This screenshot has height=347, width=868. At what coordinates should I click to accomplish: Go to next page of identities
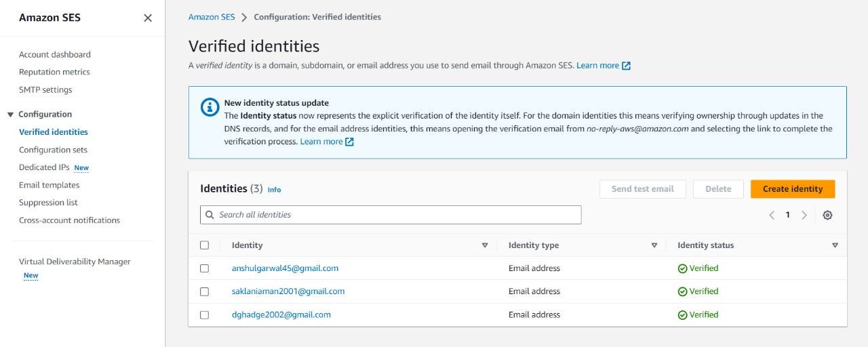click(804, 215)
